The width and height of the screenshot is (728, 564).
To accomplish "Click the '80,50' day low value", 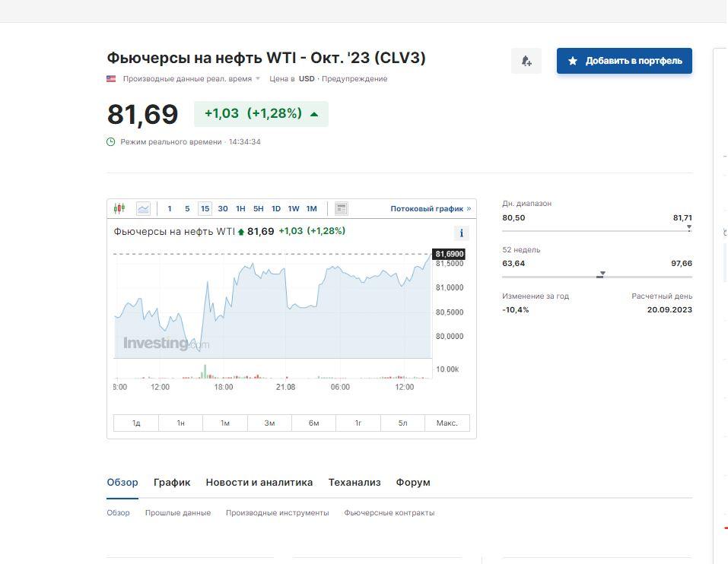I will (x=513, y=217).
